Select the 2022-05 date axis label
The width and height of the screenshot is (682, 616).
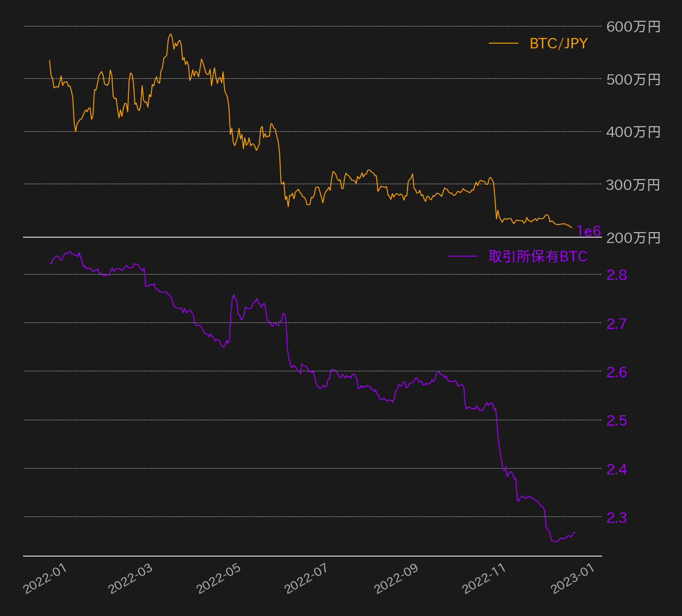pos(219,578)
